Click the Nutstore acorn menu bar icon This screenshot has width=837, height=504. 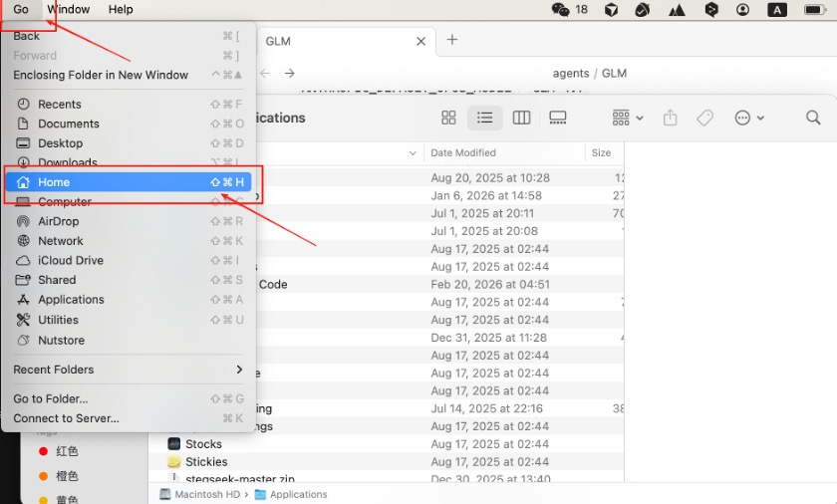click(643, 9)
